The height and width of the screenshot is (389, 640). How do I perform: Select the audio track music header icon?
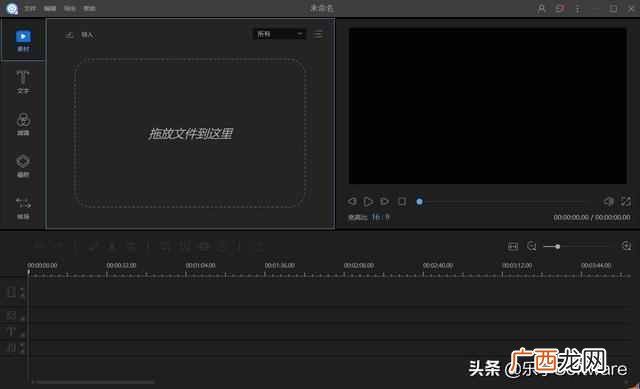[11, 348]
